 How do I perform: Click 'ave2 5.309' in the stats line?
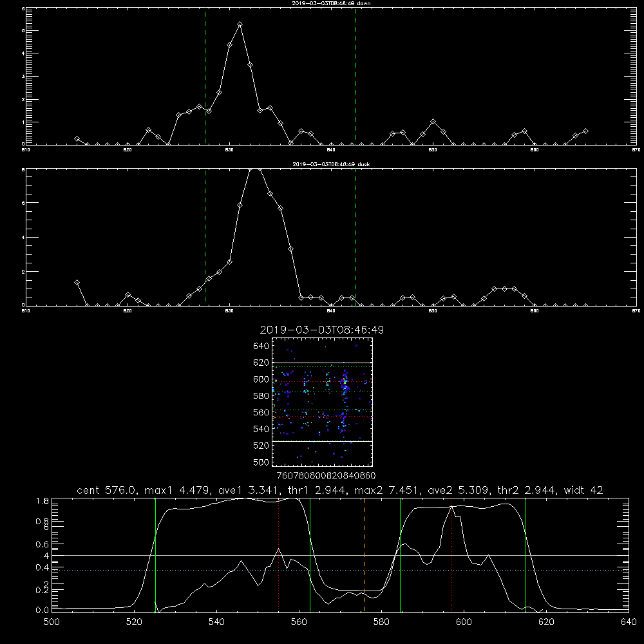click(459, 490)
